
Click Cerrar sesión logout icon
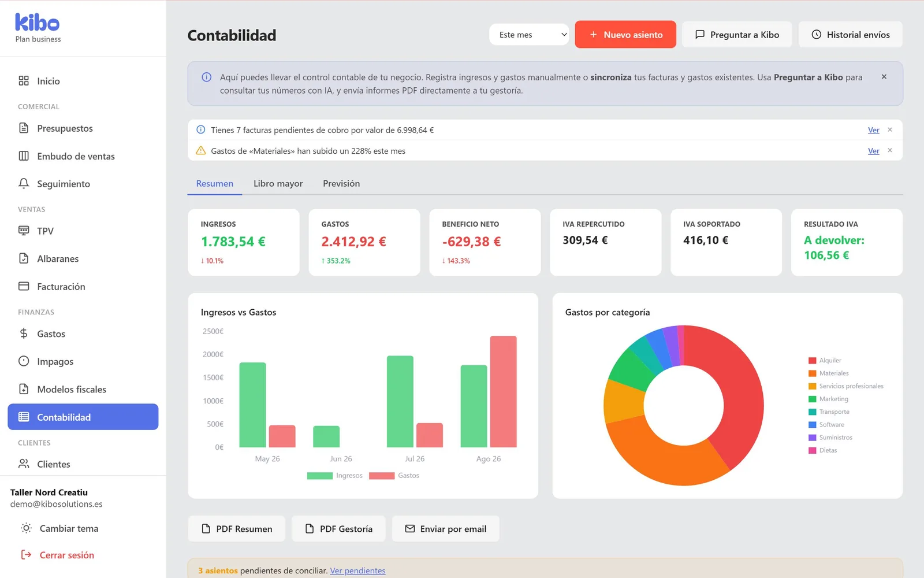coord(26,555)
